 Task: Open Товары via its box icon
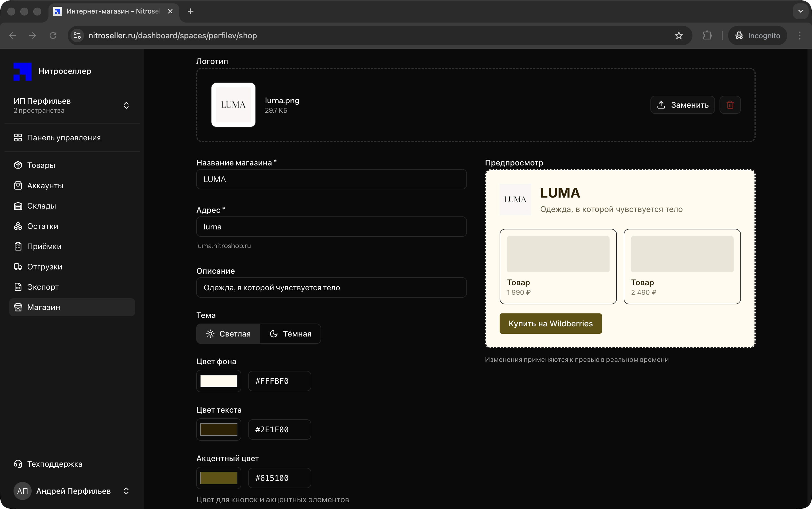[18, 165]
